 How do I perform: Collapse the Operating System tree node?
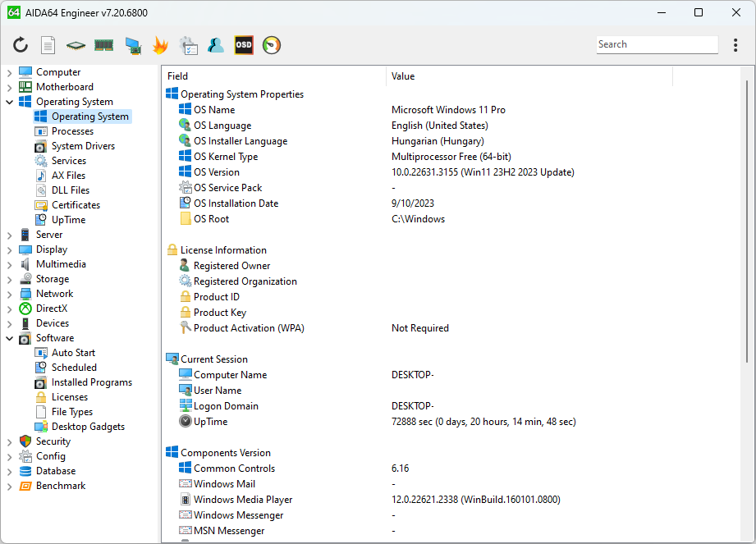10,103
